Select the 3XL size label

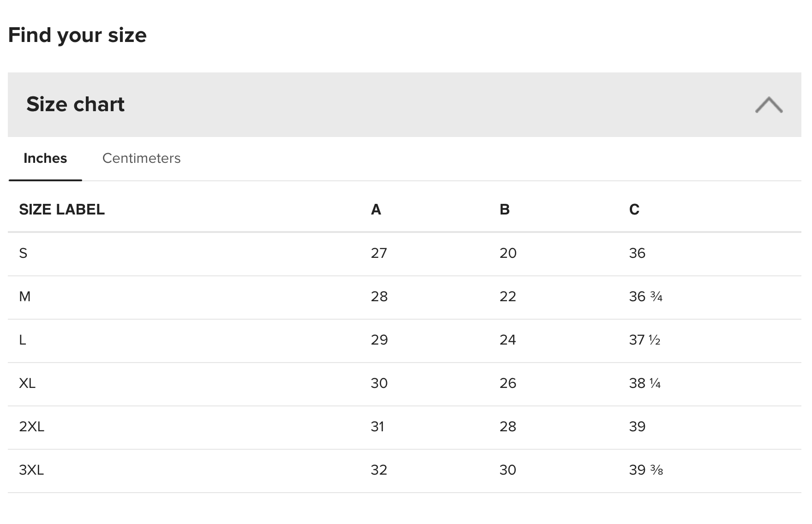(x=31, y=470)
